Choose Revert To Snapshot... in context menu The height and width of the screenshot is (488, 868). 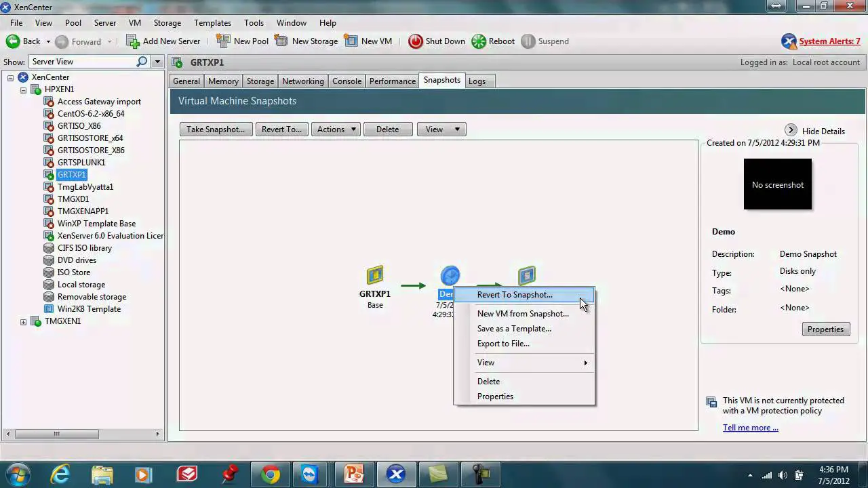(524, 295)
